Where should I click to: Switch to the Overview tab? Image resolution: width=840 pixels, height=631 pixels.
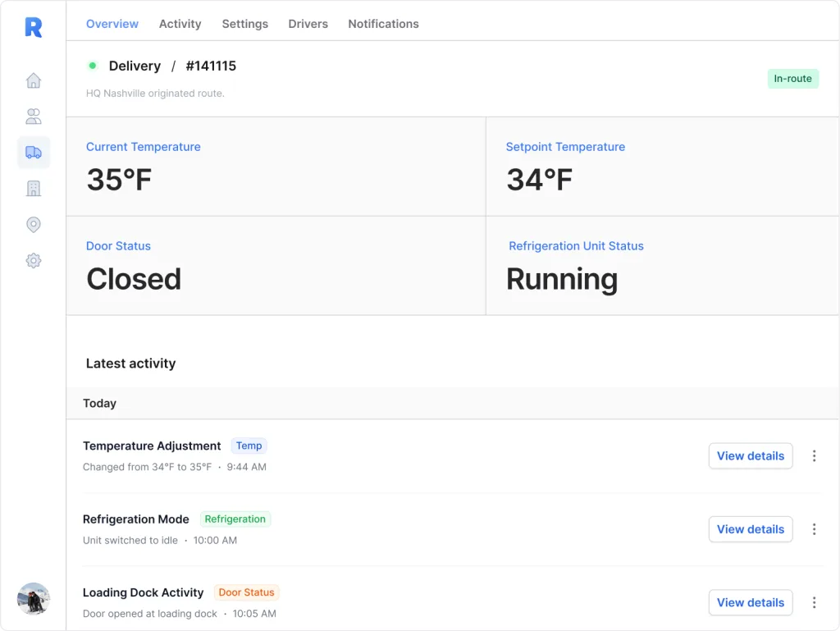pyautogui.click(x=112, y=24)
